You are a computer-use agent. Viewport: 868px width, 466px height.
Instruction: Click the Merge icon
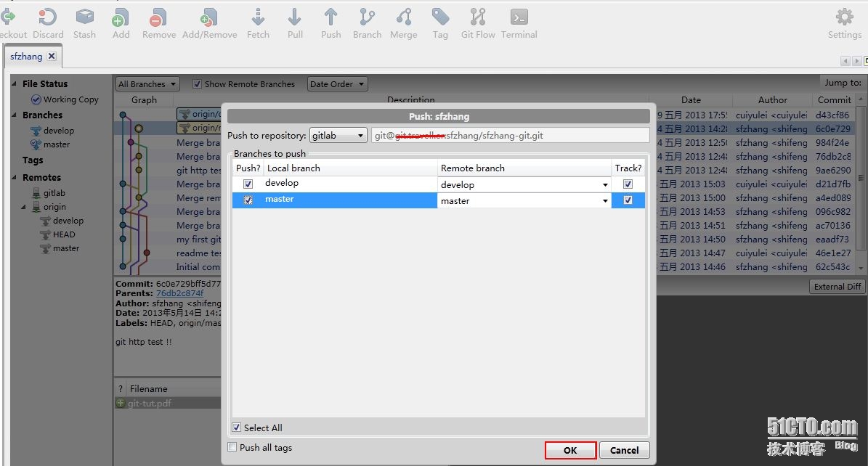pos(404,23)
